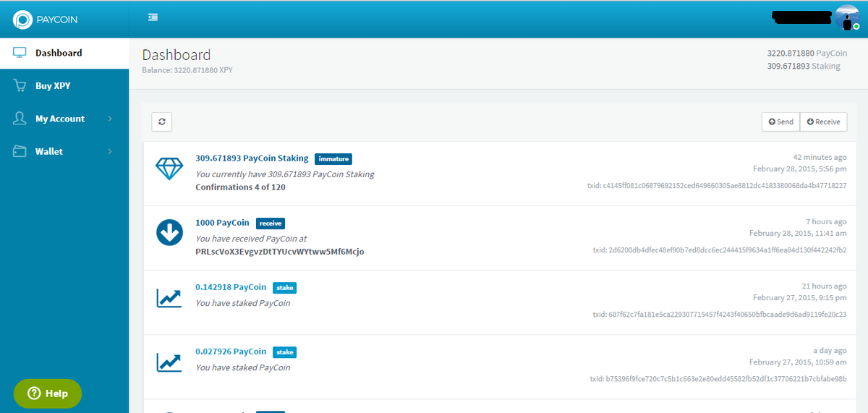Click the My Account person icon
This screenshot has height=413, width=868.
click(20, 118)
